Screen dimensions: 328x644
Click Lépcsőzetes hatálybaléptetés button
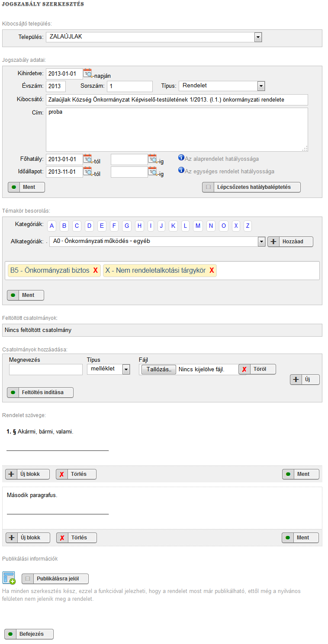point(251,187)
